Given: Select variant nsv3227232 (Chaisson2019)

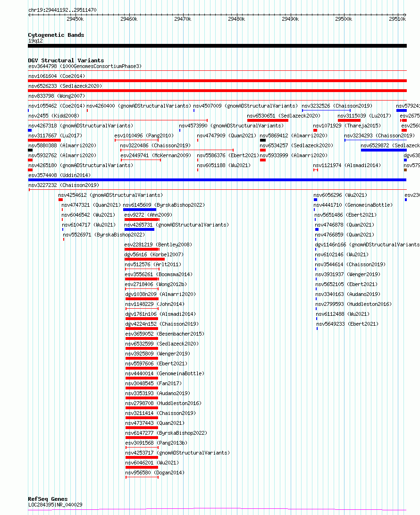Looking at the screenshot, I should click(x=64, y=185).
